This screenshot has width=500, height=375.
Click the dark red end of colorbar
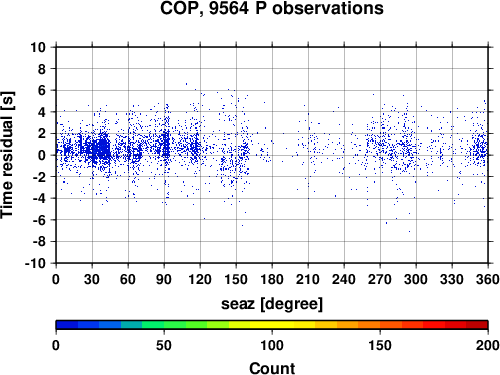tap(477, 325)
